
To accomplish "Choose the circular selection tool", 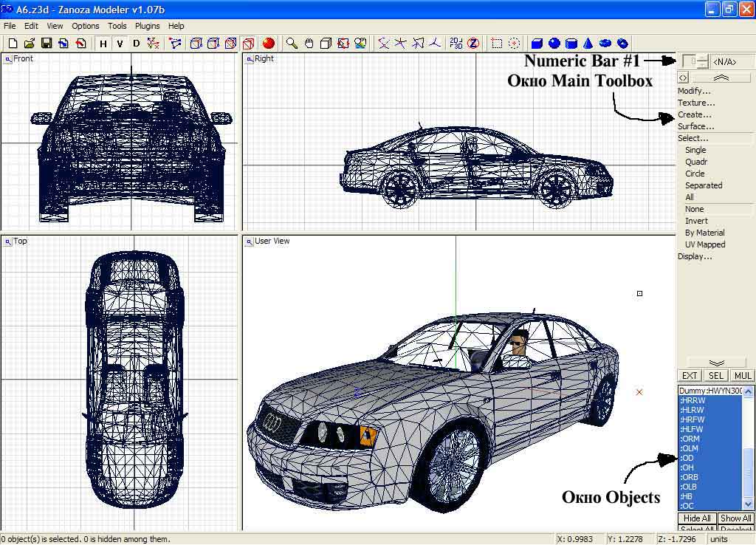I will click(x=514, y=44).
